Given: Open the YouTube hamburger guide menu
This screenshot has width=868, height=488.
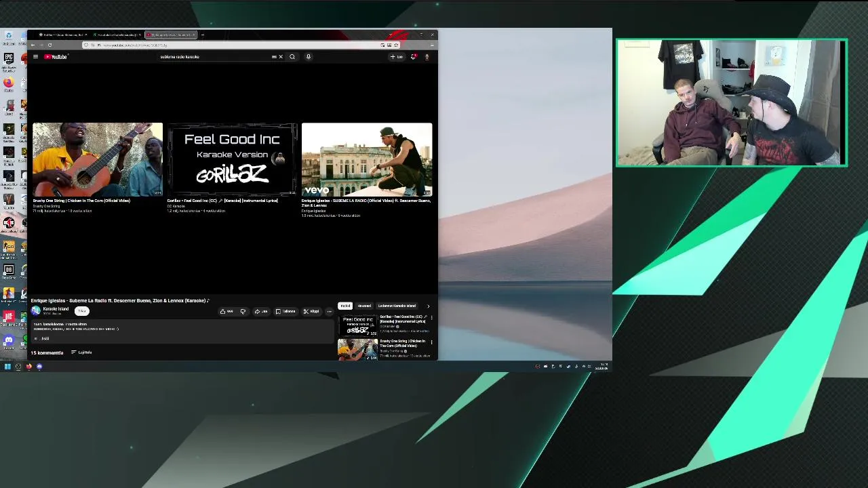Looking at the screenshot, I should tap(35, 57).
